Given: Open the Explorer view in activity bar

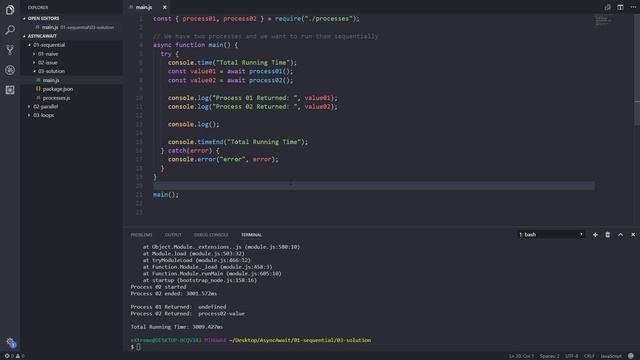Looking at the screenshot, I should (10, 9).
